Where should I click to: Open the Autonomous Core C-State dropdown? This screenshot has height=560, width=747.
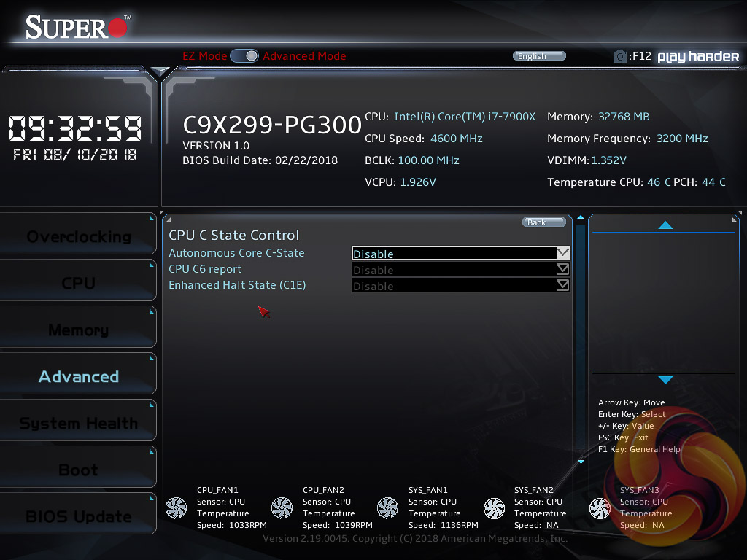click(461, 253)
